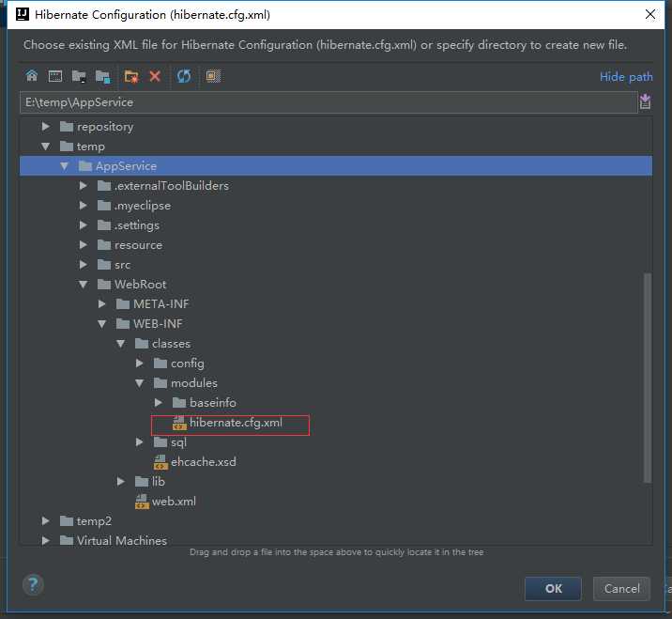The width and height of the screenshot is (672, 619).
Task: Select the Virtual Machines folder name
Action: tap(122, 541)
